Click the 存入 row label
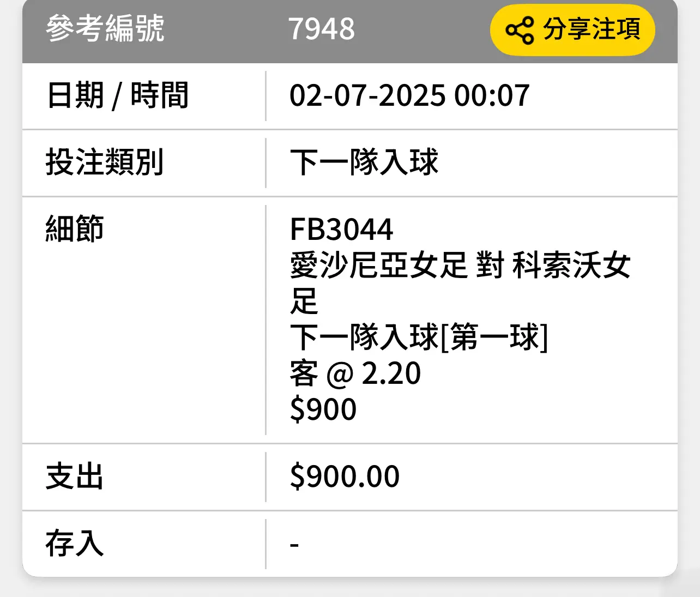700x597 pixels. pos(75,544)
